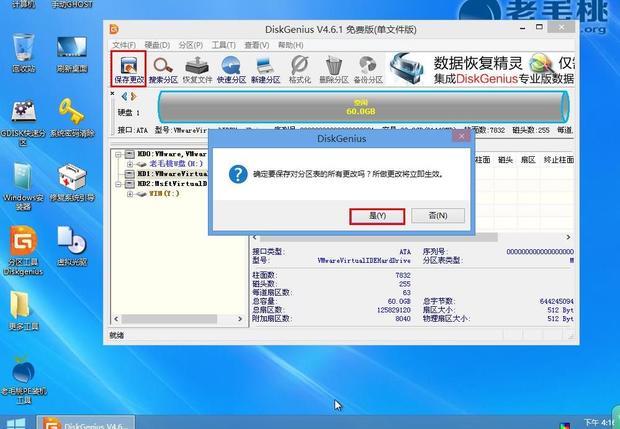Click the 备份分区 (Backup Partition) icon
This screenshot has width=620, height=429.
coord(368,69)
